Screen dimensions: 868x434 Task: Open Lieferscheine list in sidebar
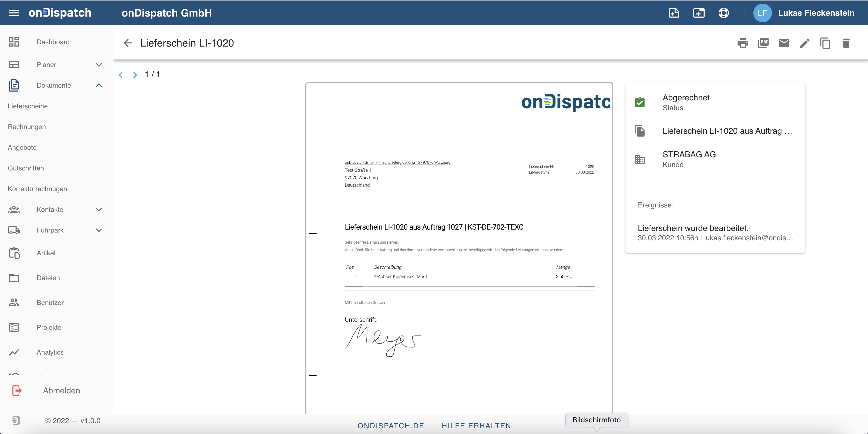[x=28, y=106]
